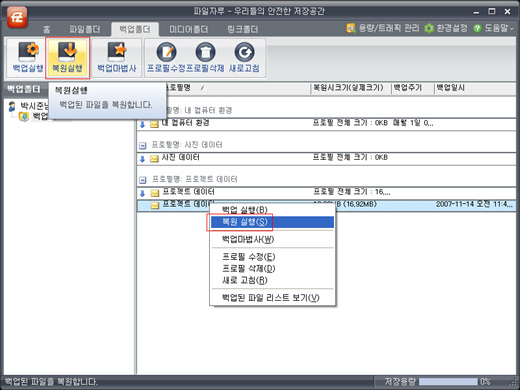
Task: Select the 백업 folder node in tree
Action: pos(34,116)
